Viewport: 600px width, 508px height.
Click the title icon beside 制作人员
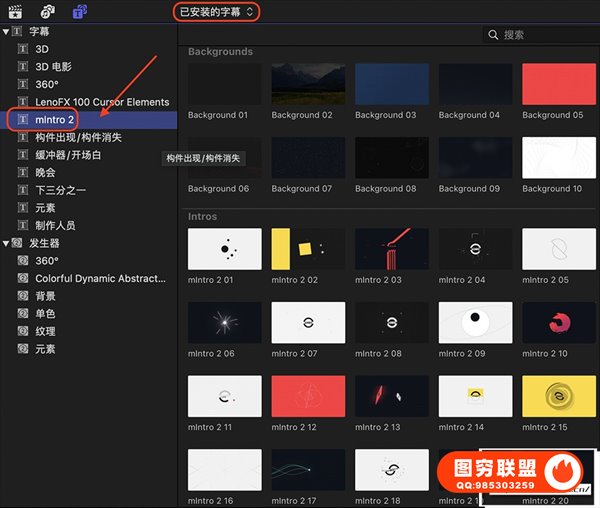tap(23, 225)
